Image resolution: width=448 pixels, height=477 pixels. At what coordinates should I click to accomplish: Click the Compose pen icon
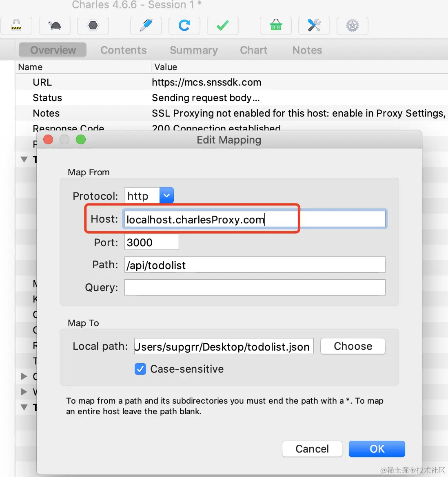click(x=146, y=26)
